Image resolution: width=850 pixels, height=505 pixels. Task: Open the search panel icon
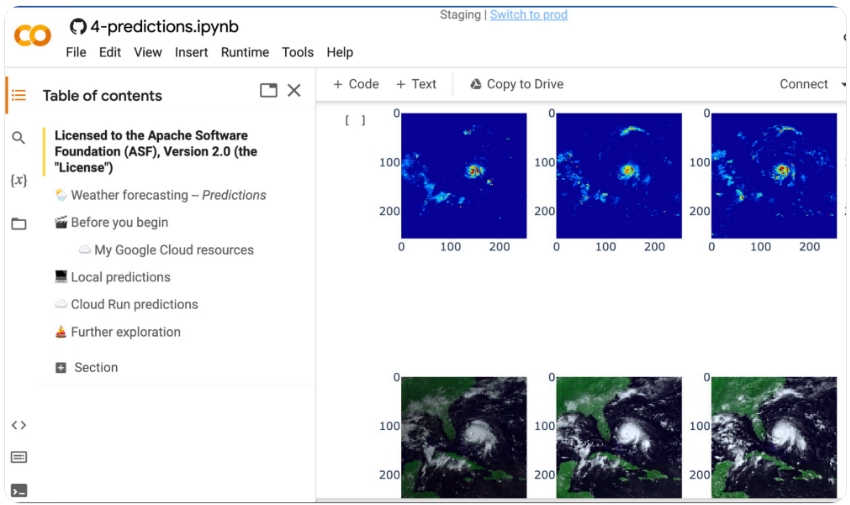pos(18,138)
